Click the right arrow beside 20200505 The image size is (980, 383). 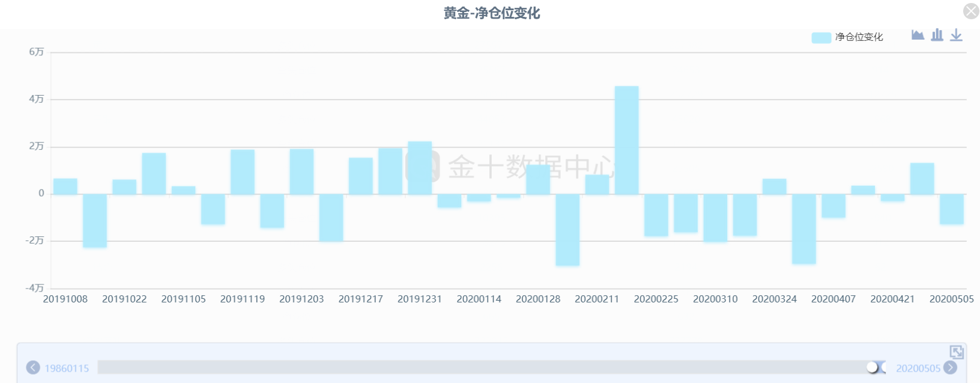pos(950,367)
